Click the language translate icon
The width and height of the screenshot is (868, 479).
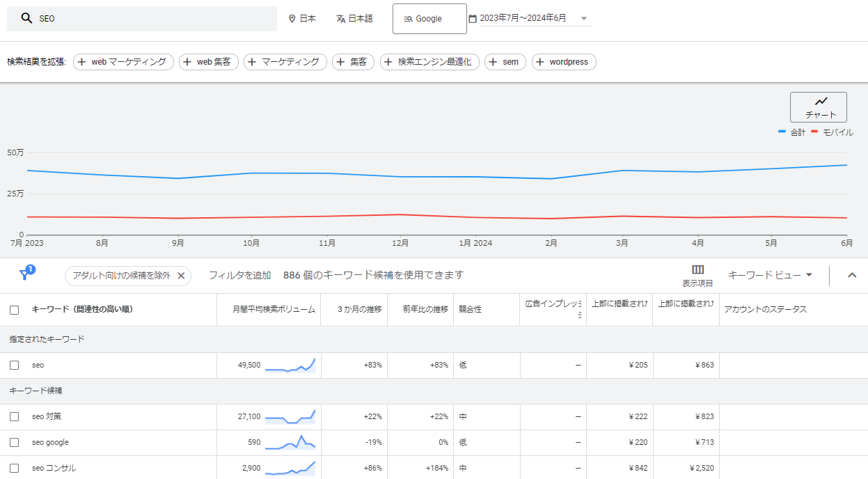(340, 19)
